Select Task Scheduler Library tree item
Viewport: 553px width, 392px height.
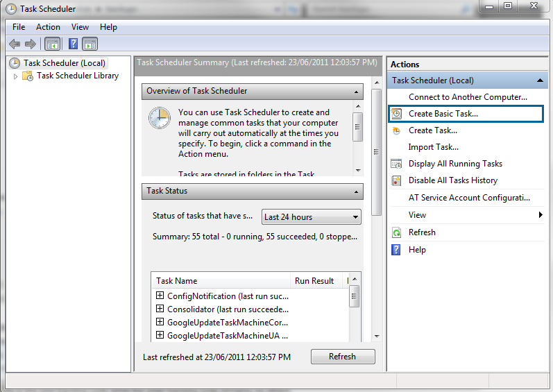(78, 76)
